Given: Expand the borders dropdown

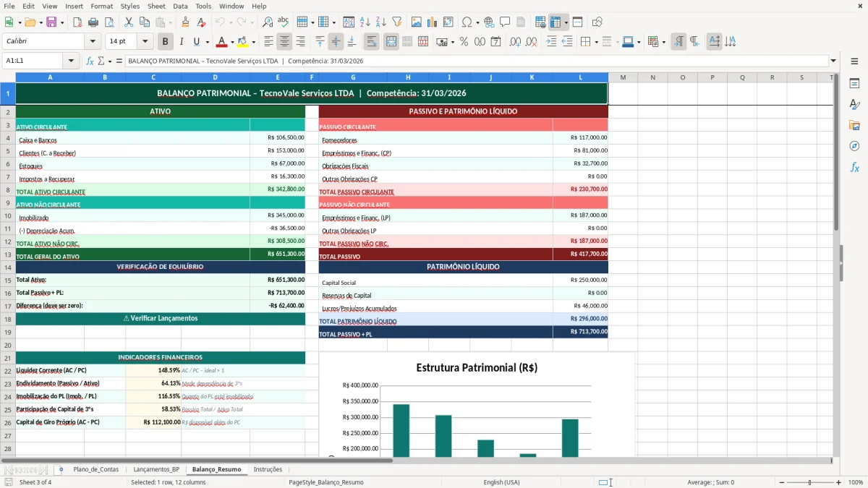Looking at the screenshot, I should coord(596,42).
